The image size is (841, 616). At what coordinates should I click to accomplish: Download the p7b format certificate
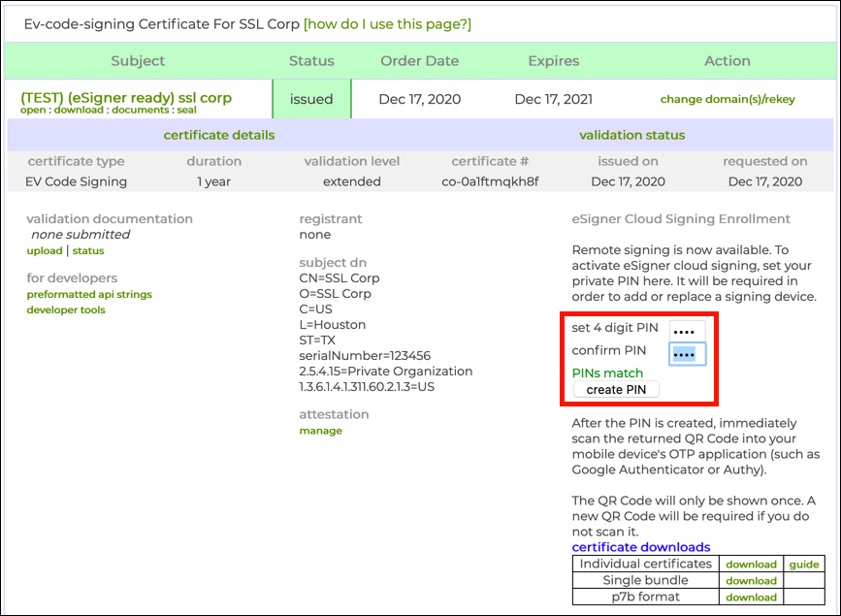(751, 598)
